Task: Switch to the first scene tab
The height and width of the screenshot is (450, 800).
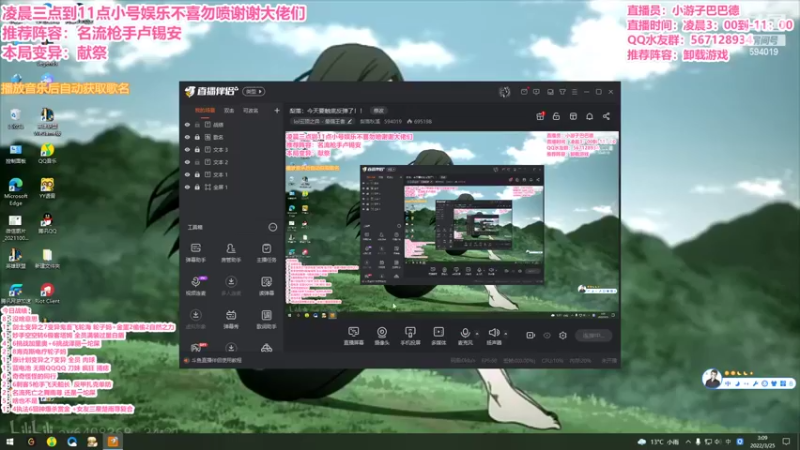Action: (205, 110)
